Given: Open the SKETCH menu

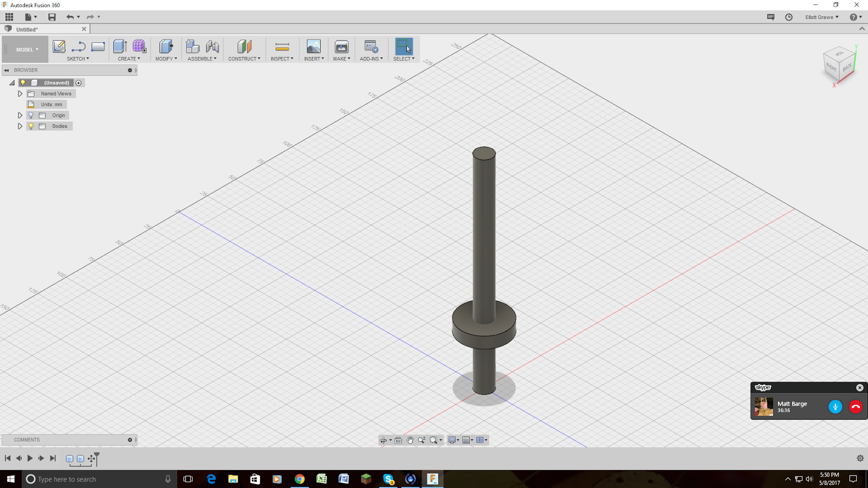Looking at the screenshot, I should click(78, 59).
